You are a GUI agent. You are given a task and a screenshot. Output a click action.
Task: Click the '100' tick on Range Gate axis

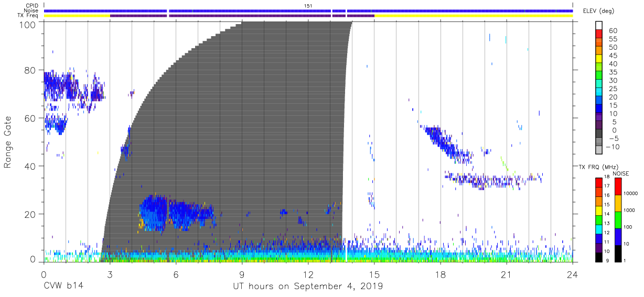pyautogui.click(x=27, y=25)
